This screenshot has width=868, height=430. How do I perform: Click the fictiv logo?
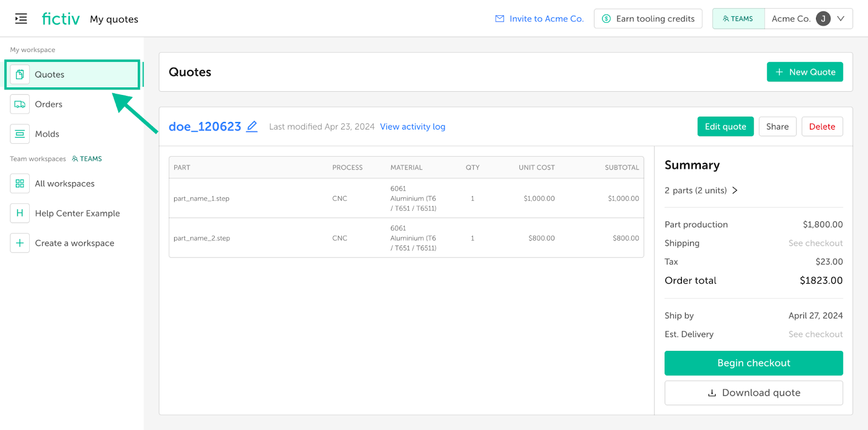click(x=61, y=19)
